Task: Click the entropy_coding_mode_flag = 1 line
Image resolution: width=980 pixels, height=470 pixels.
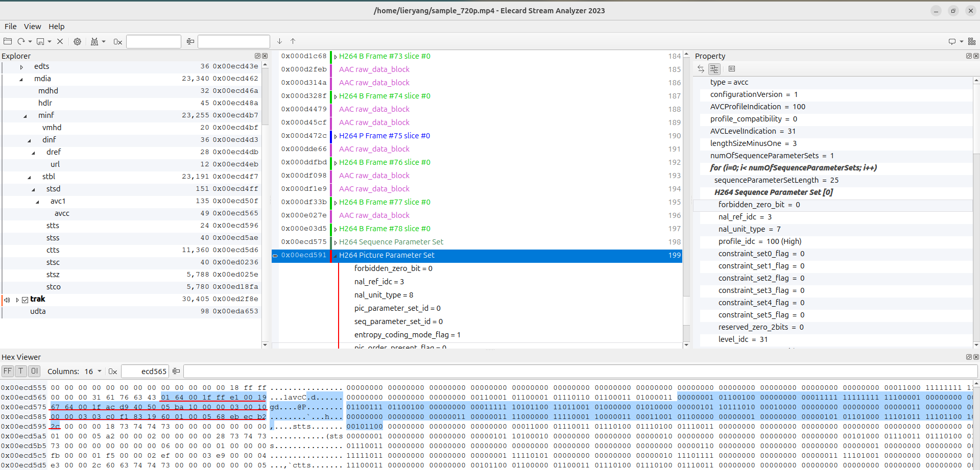Action: (x=408, y=335)
